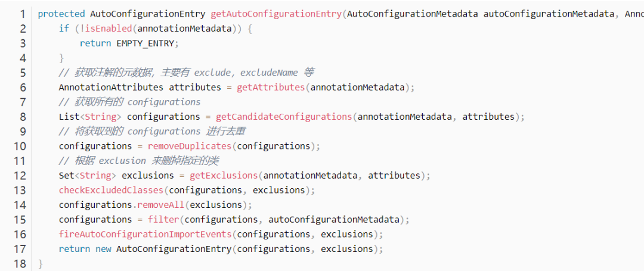Click fireAutoConfigurationImportEvents on line 16

pos(145,234)
